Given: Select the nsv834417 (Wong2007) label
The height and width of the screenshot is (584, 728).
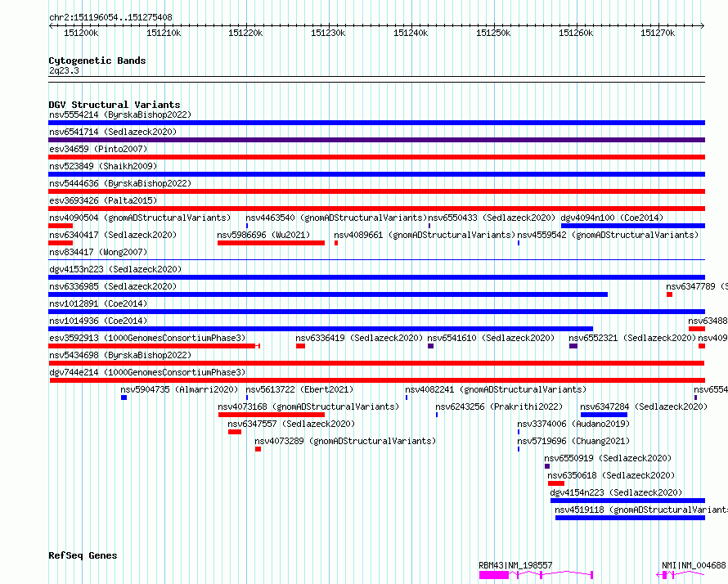Looking at the screenshot, I should click(98, 252).
